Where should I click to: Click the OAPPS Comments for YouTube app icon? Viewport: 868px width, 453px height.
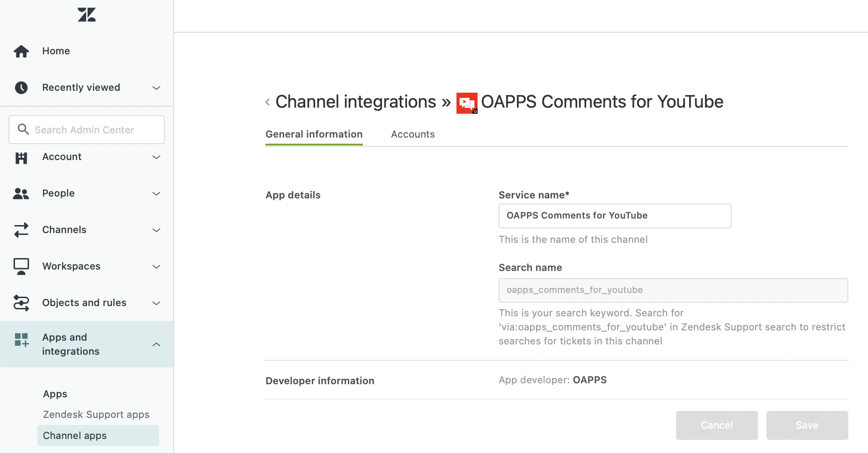pyautogui.click(x=467, y=103)
